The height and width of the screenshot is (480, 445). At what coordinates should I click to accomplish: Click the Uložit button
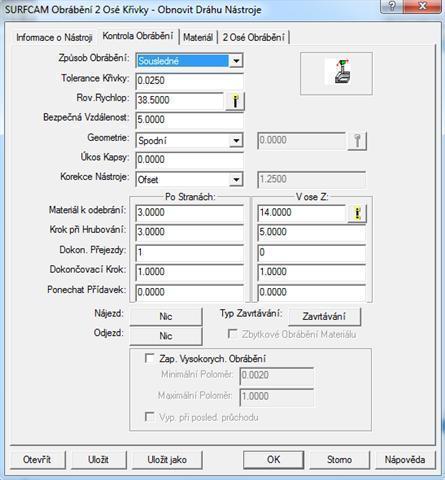tap(99, 460)
